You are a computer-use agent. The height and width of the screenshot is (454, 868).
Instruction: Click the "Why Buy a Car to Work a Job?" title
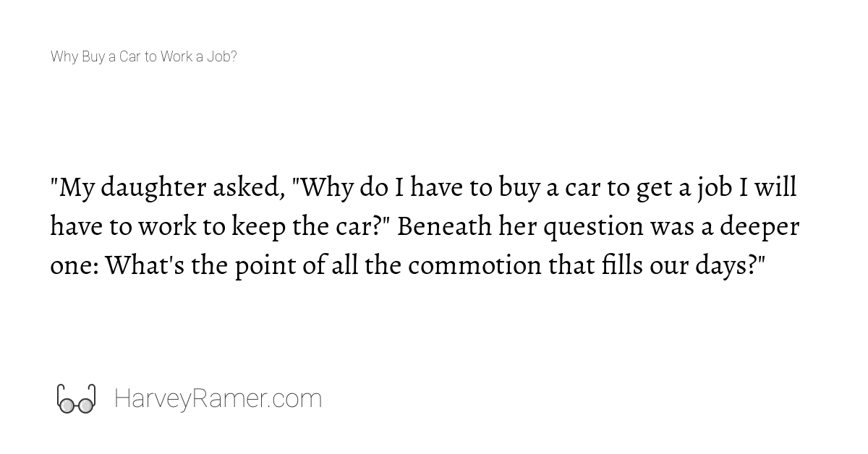(x=144, y=56)
